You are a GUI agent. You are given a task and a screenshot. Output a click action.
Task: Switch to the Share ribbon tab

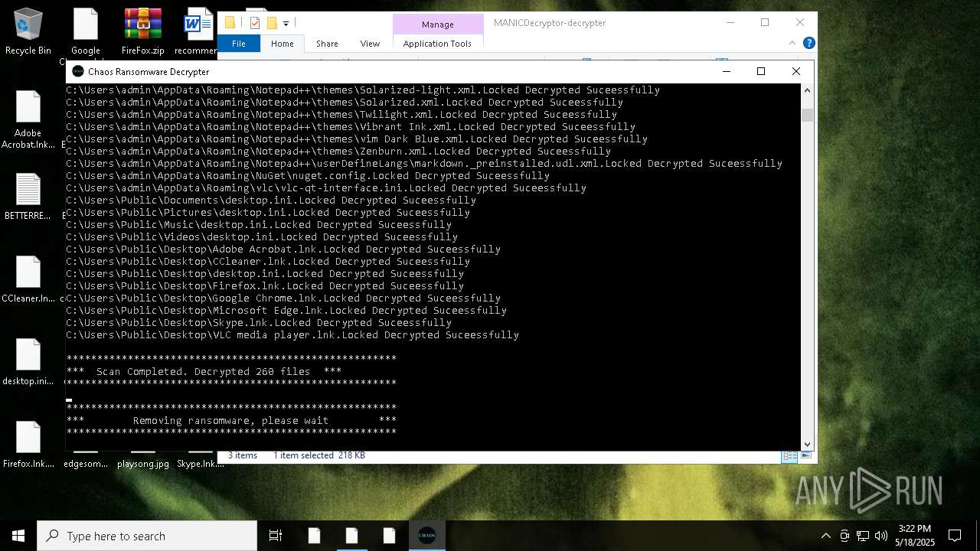click(x=327, y=44)
